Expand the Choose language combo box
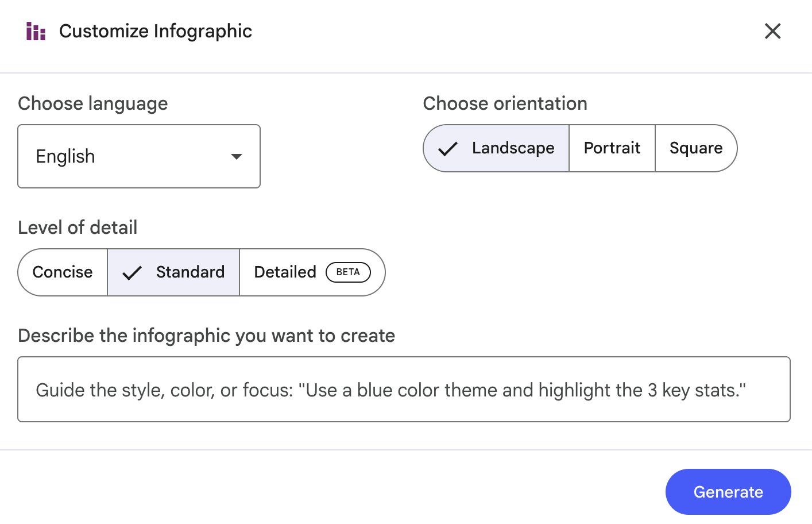 click(138, 156)
